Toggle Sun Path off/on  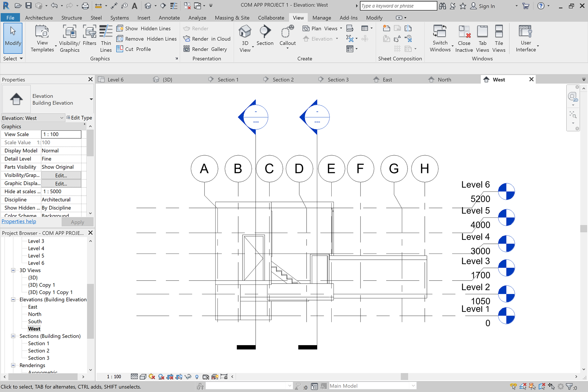tap(152, 377)
